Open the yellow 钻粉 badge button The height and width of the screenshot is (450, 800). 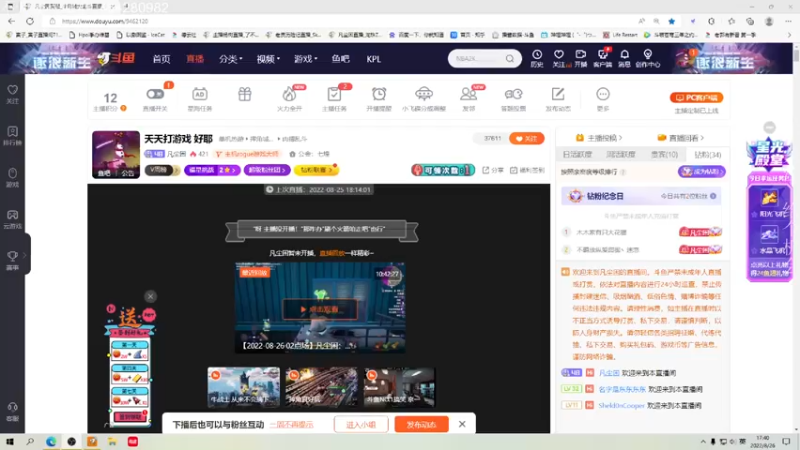click(316, 170)
